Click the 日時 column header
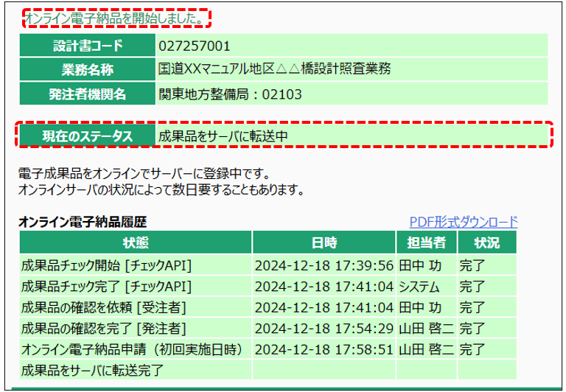The image size is (566, 392). 324,242
